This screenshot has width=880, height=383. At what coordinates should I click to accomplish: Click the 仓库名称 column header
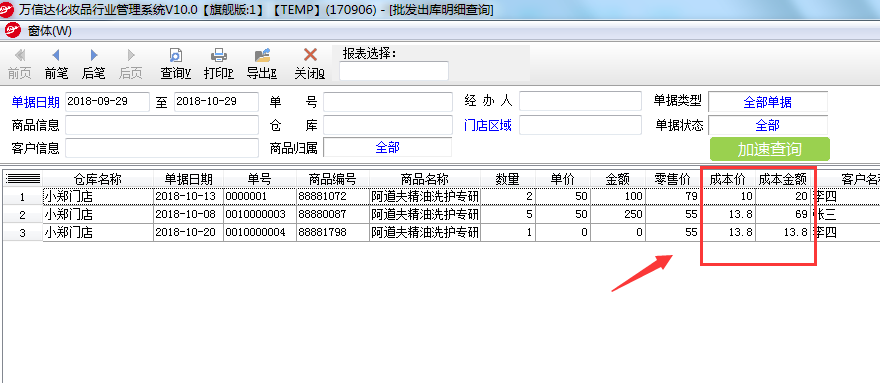pos(98,180)
